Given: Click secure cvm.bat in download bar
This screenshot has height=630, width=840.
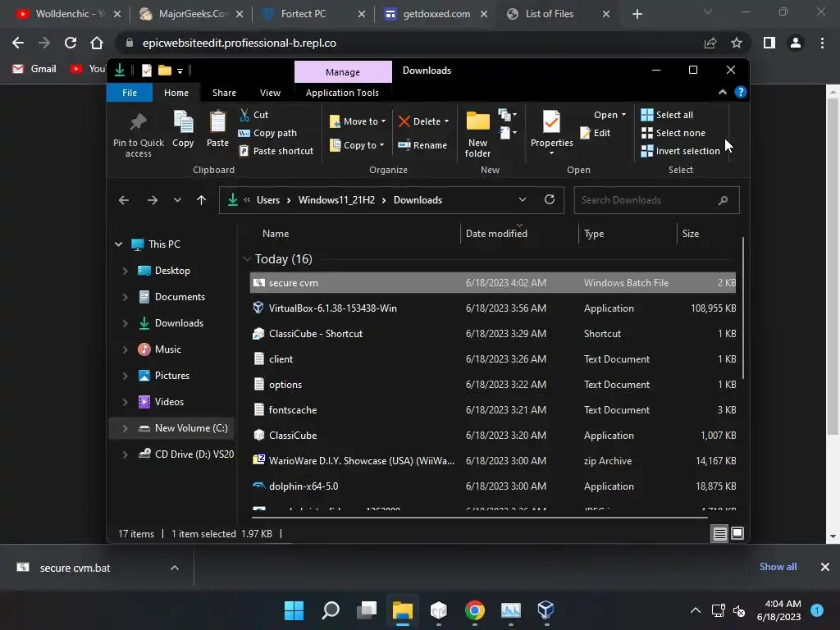Looking at the screenshot, I should [75, 568].
